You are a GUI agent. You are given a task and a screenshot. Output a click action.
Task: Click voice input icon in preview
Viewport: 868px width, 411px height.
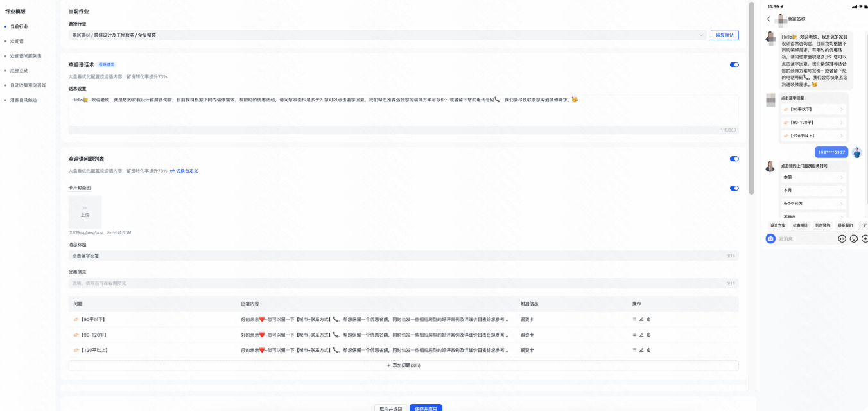[x=842, y=239]
